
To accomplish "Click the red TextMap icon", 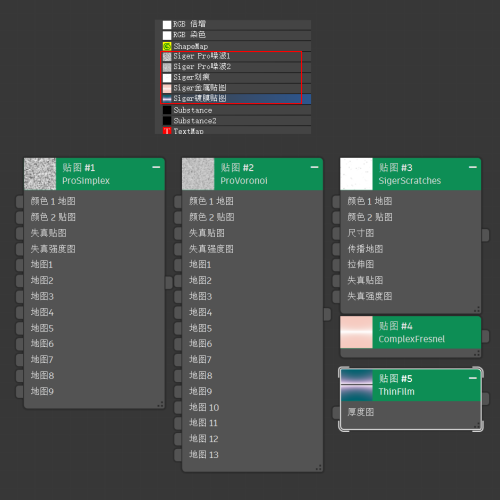I will click(167, 131).
